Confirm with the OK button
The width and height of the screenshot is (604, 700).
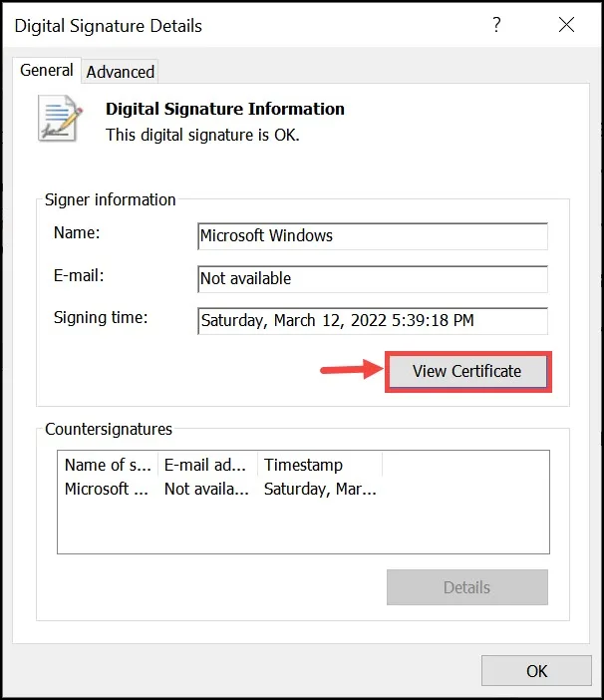click(536, 671)
